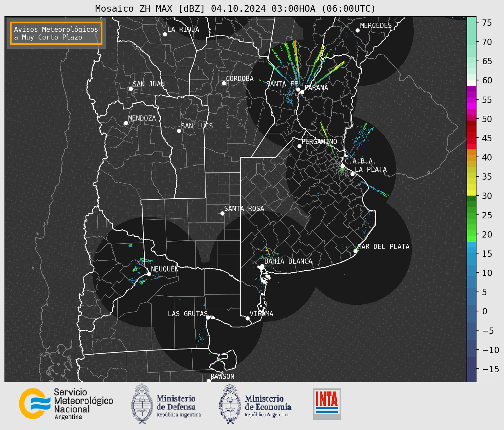
Task: Select the VIEDMA city marker
Action: point(248,318)
